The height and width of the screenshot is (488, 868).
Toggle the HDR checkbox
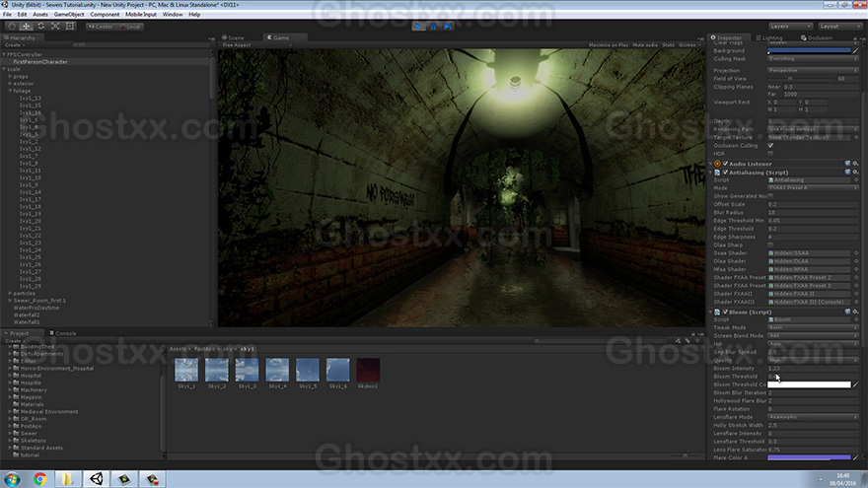(770, 154)
